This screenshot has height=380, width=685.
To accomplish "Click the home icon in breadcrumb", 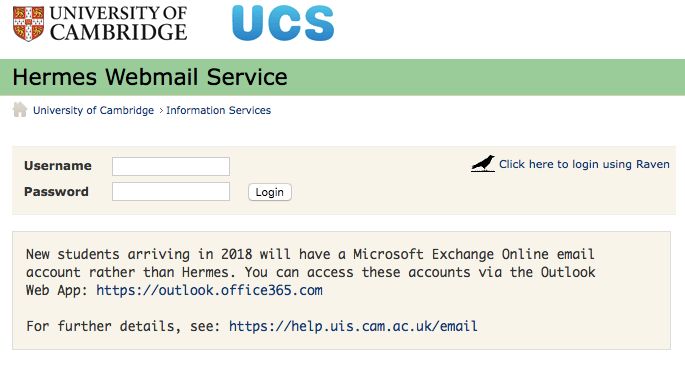I will click(20, 110).
